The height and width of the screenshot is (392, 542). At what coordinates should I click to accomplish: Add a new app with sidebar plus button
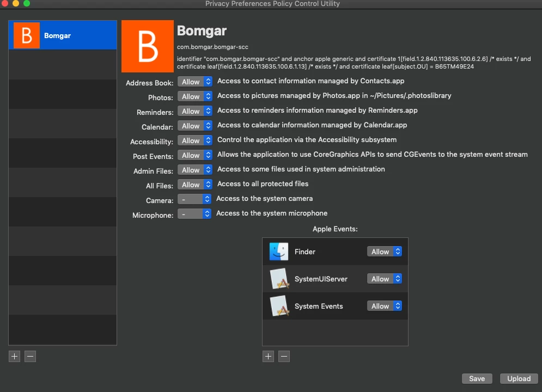click(15, 357)
